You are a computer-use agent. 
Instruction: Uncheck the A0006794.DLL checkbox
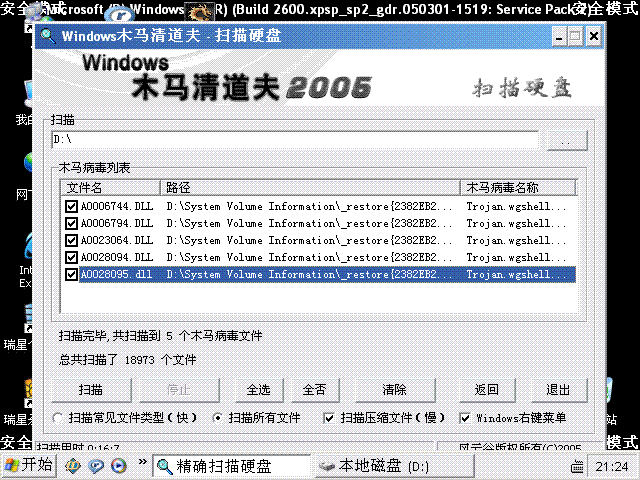(71, 224)
